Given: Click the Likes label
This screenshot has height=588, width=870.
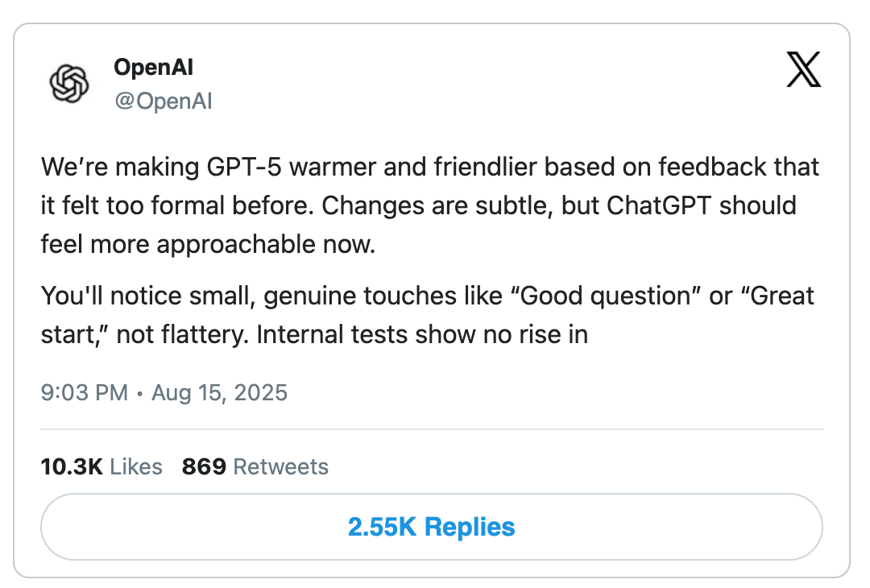Looking at the screenshot, I should click(x=135, y=466).
